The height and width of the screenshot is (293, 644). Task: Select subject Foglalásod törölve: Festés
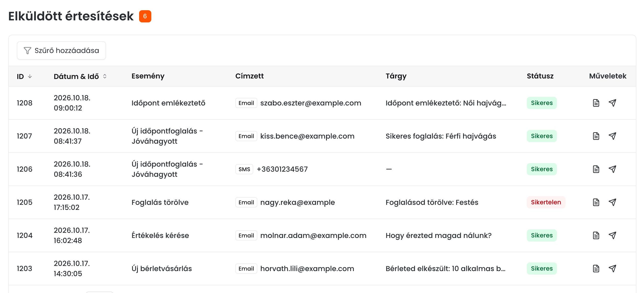click(432, 202)
